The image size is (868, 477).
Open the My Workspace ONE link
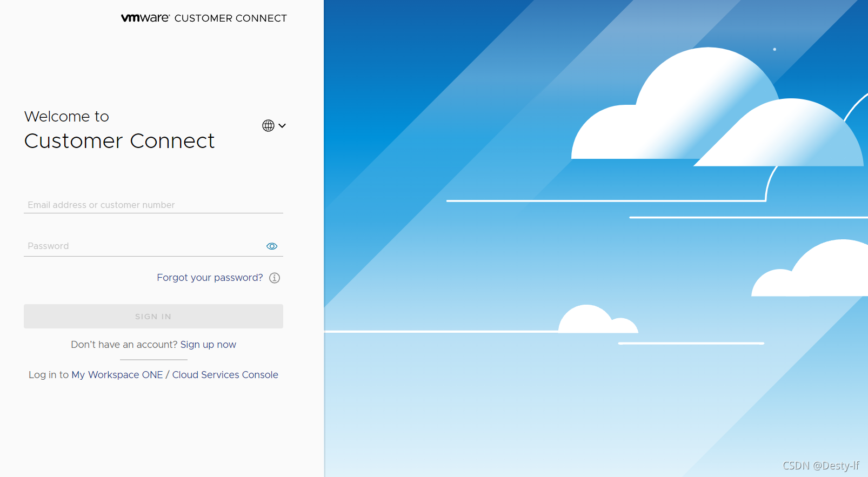coord(117,375)
